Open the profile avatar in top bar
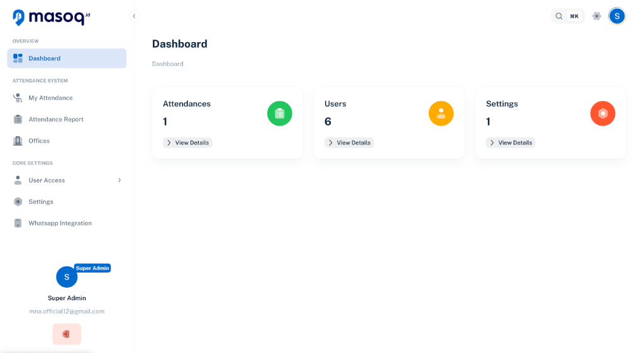Viewport: 644px width, 353px height. point(617,16)
